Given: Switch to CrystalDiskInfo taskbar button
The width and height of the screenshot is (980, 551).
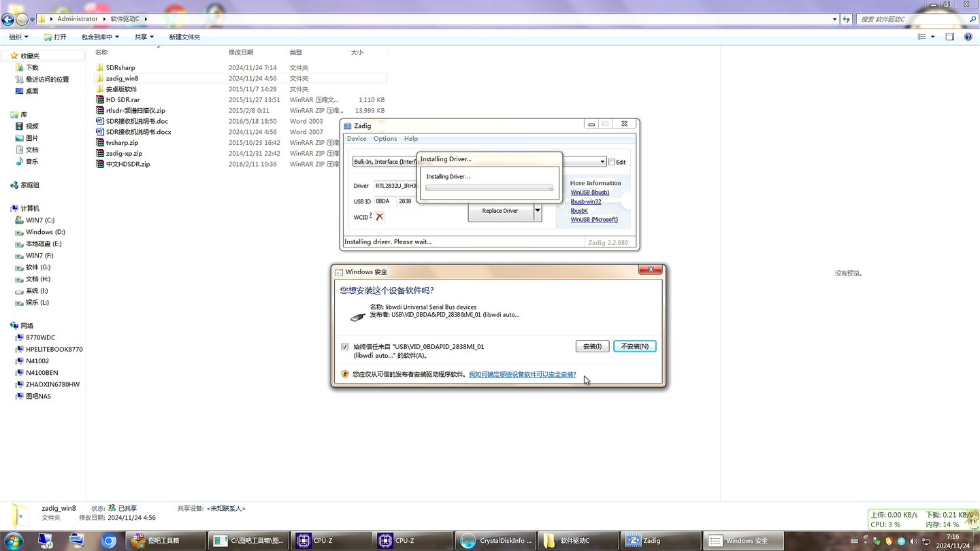Looking at the screenshot, I should [495, 541].
